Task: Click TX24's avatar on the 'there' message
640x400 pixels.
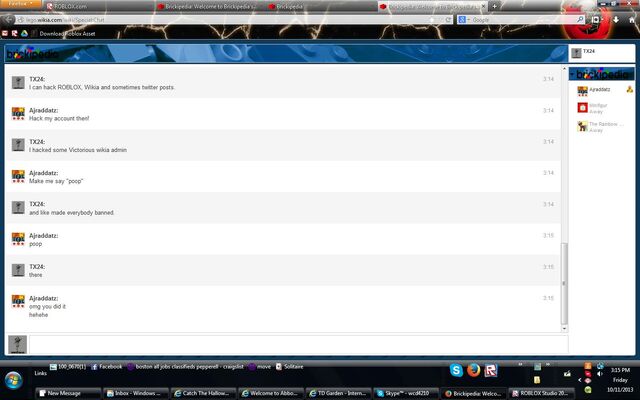Action: pyautogui.click(x=18, y=270)
